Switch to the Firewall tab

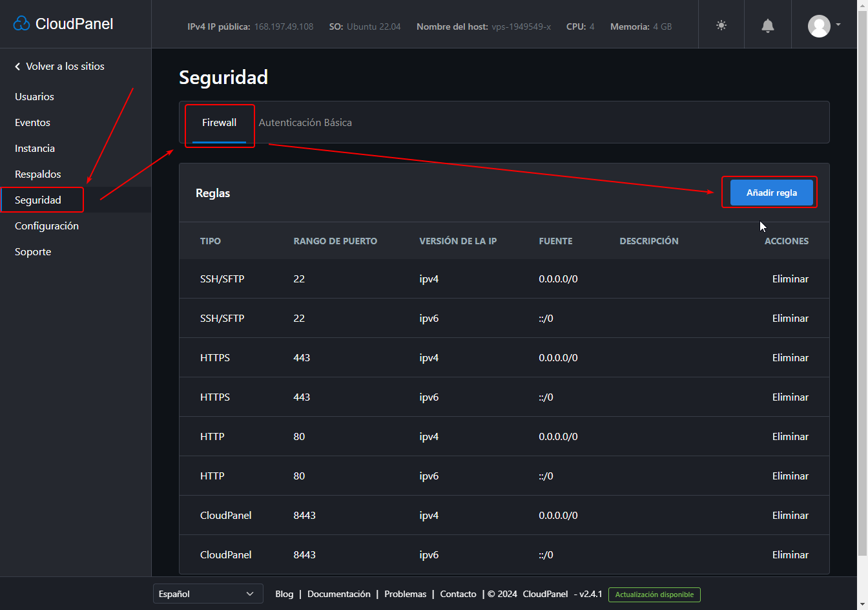(220, 123)
